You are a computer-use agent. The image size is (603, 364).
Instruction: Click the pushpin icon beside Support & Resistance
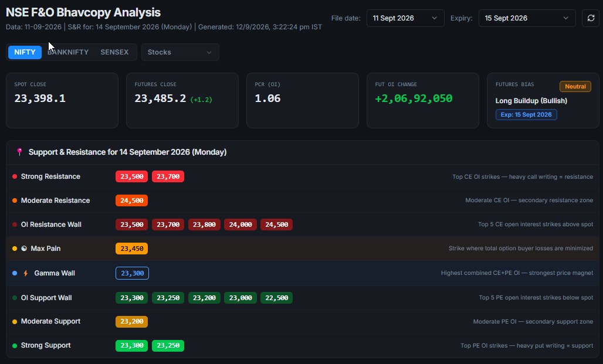pos(19,152)
